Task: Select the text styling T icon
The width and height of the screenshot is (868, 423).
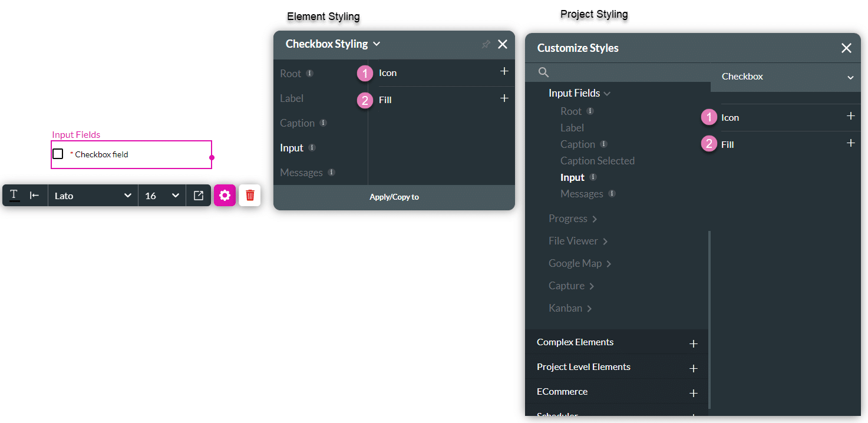Action: pos(13,195)
